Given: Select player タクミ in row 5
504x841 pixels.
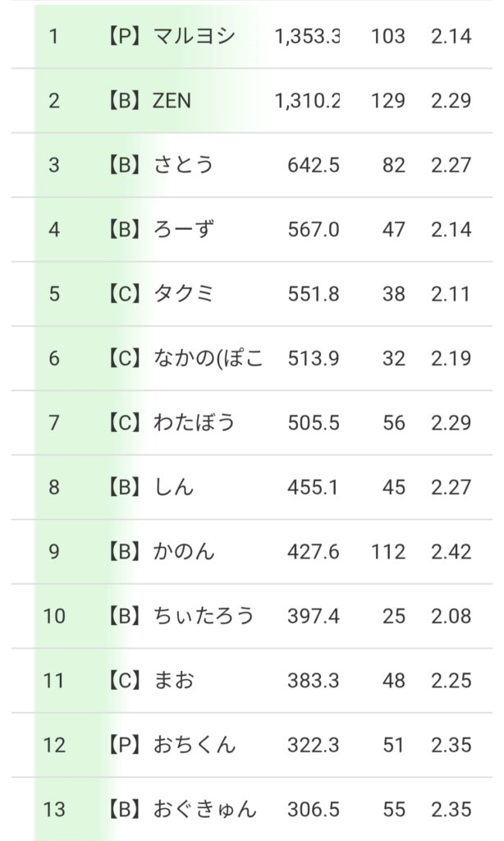Looking at the screenshot, I should point(183,294).
